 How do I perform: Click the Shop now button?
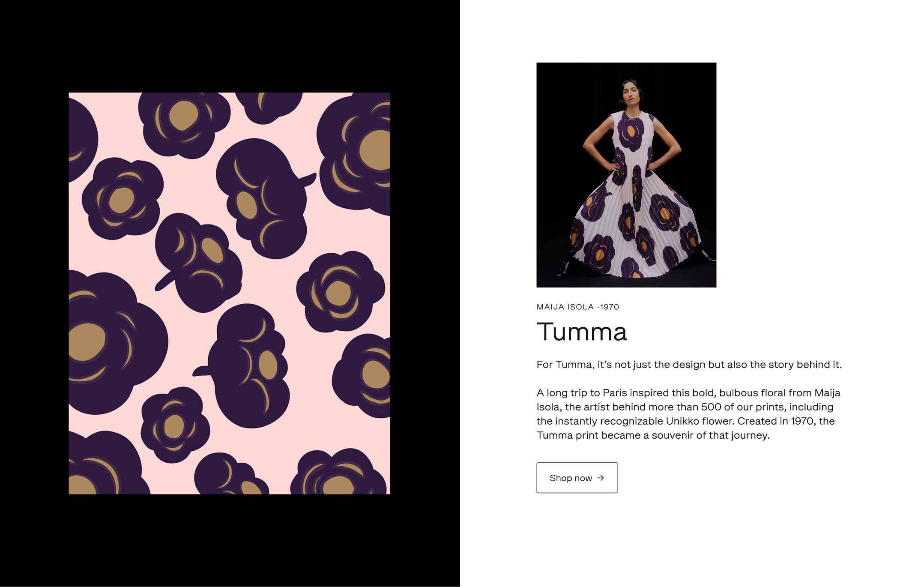click(576, 478)
